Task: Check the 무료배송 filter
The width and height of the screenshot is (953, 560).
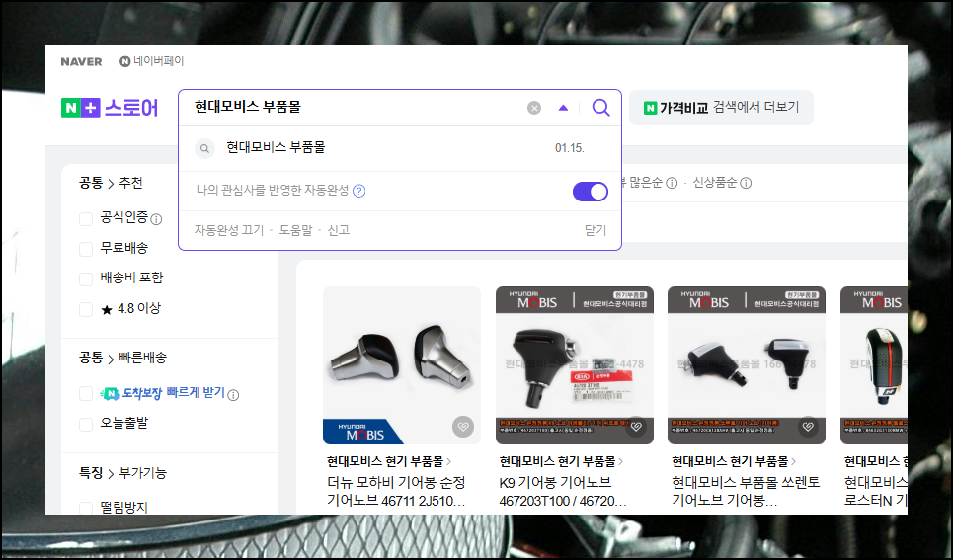Action: tap(86, 249)
